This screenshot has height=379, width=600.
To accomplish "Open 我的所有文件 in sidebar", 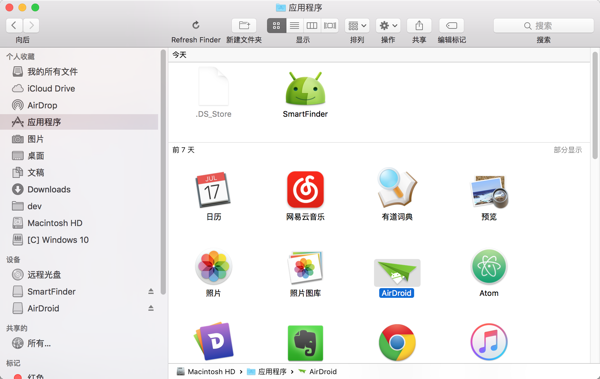I will click(79, 72).
